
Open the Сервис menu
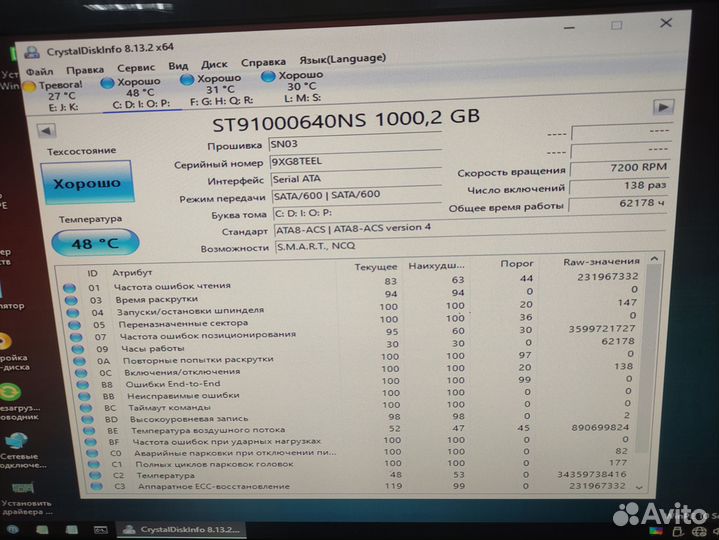pos(136,68)
